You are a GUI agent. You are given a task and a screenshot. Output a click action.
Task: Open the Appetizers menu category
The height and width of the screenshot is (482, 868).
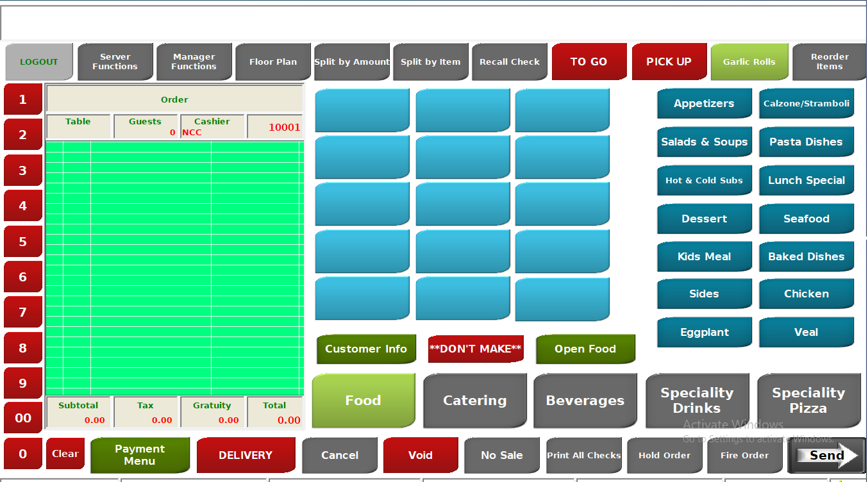click(704, 103)
